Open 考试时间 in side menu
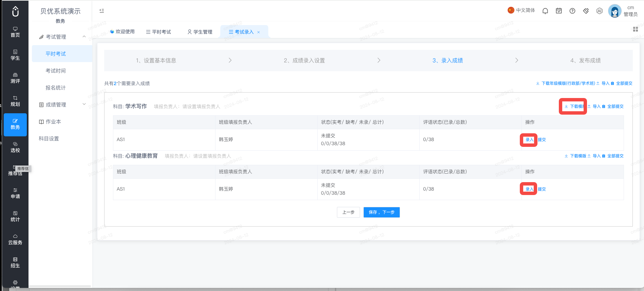Viewport: 644px width, 291px height. pos(56,71)
